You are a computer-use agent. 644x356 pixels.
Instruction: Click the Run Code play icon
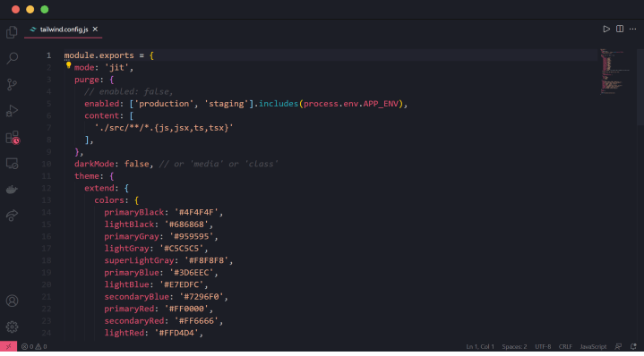click(606, 30)
